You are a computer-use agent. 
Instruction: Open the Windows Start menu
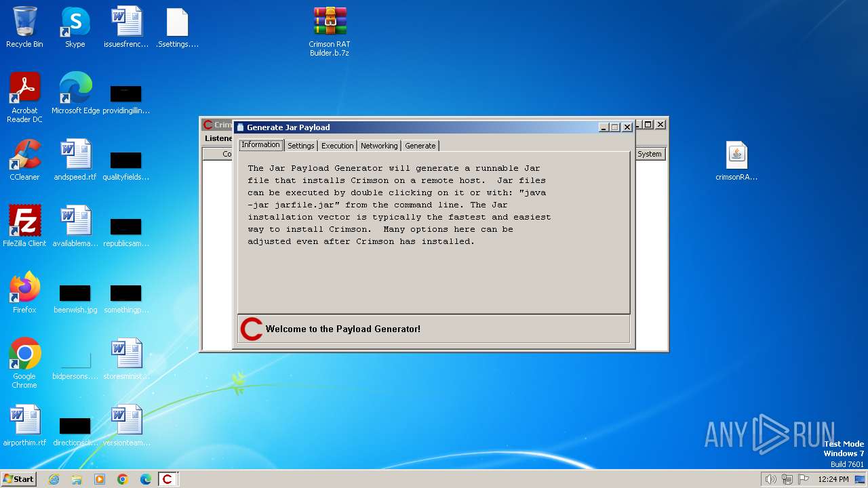19,479
